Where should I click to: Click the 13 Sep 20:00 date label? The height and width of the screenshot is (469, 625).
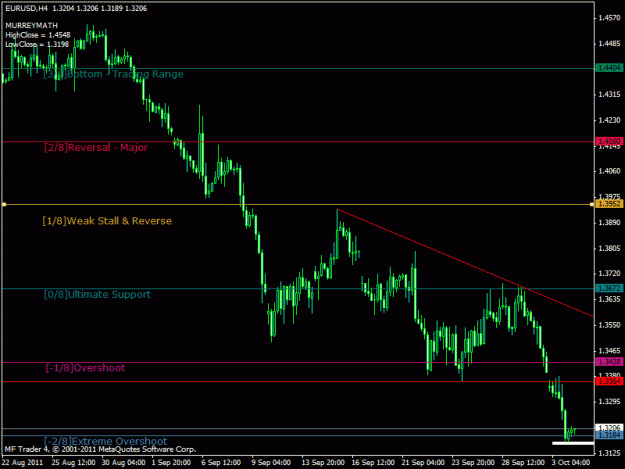point(323,463)
